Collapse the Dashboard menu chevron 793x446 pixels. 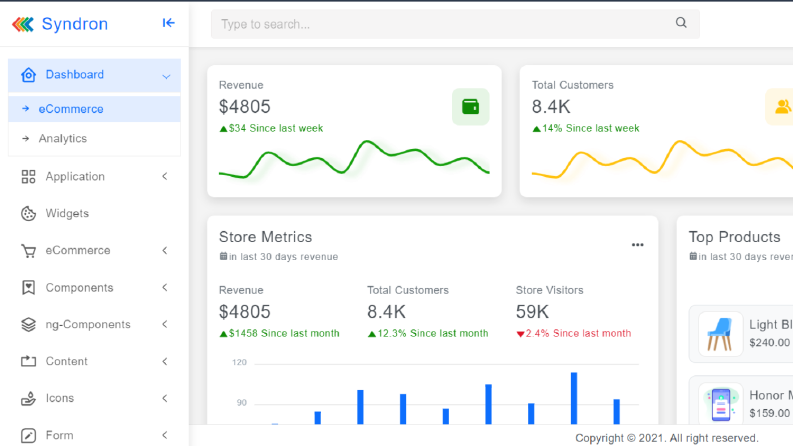pos(166,76)
